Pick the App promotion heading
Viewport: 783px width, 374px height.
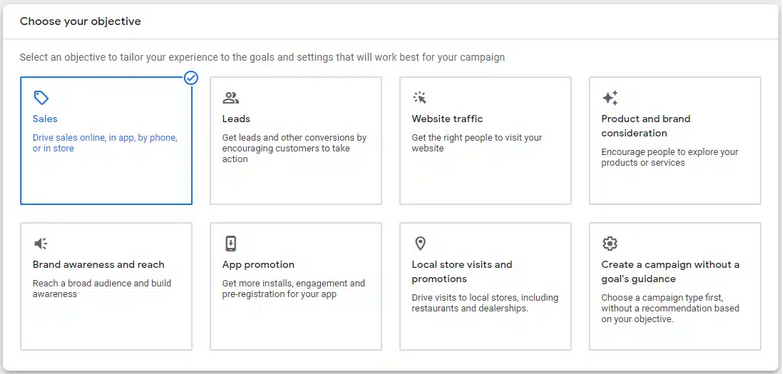(258, 265)
